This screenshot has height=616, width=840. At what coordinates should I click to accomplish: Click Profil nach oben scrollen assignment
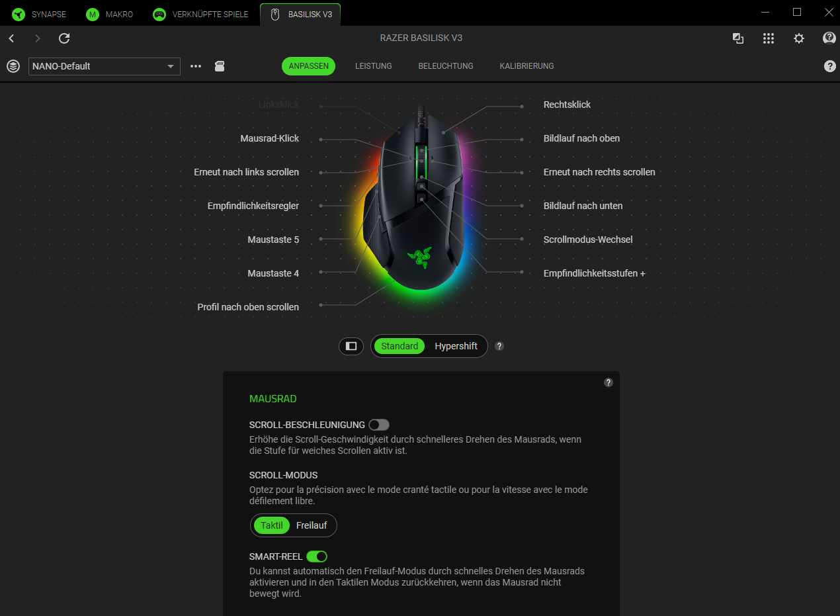coord(248,307)
